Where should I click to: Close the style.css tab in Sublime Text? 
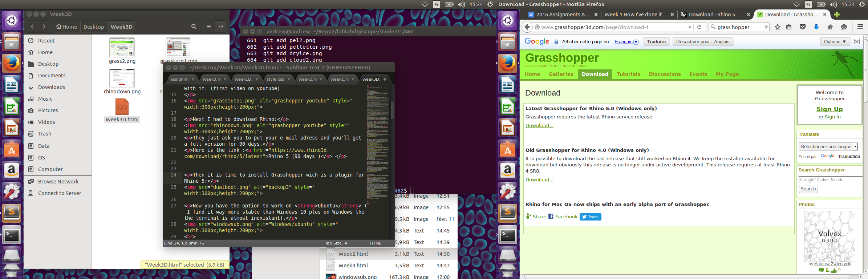pos(289,79)
